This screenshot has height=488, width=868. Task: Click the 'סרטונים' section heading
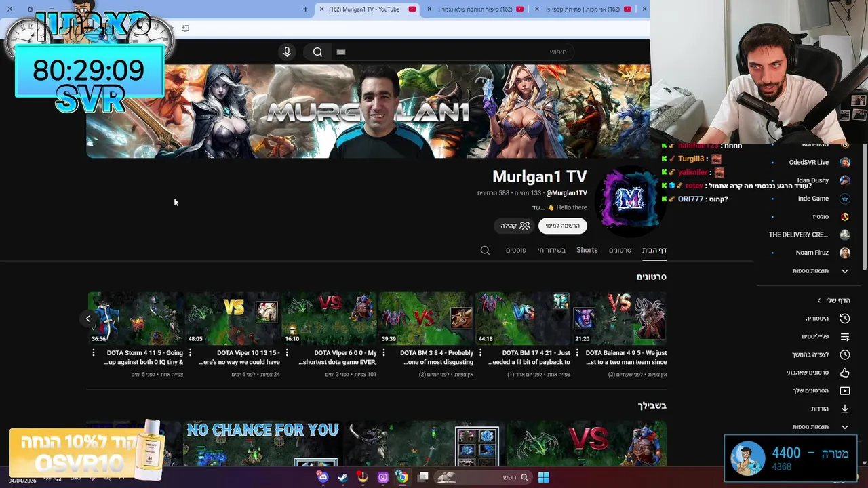[x=652, y=277]
